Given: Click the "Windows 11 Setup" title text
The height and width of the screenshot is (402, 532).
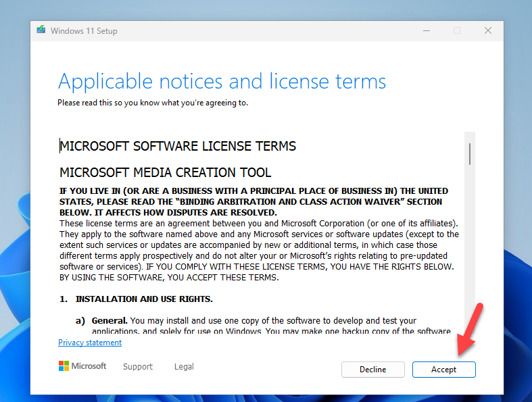Looking at the screenshot, I should [x=84, y=31].
